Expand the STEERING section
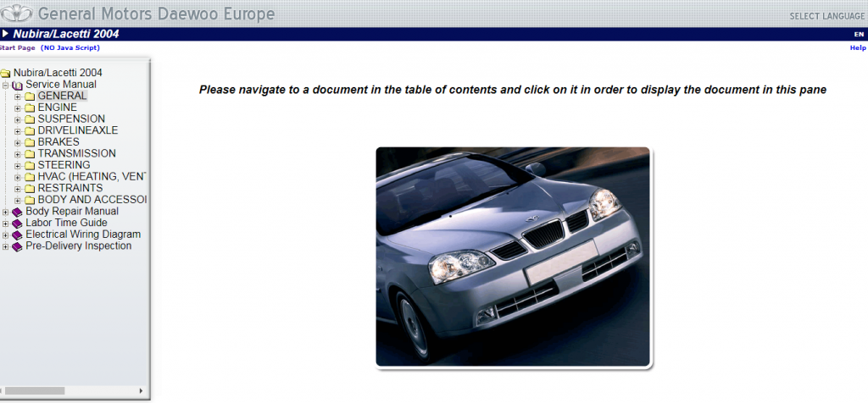 coord(18,166)
